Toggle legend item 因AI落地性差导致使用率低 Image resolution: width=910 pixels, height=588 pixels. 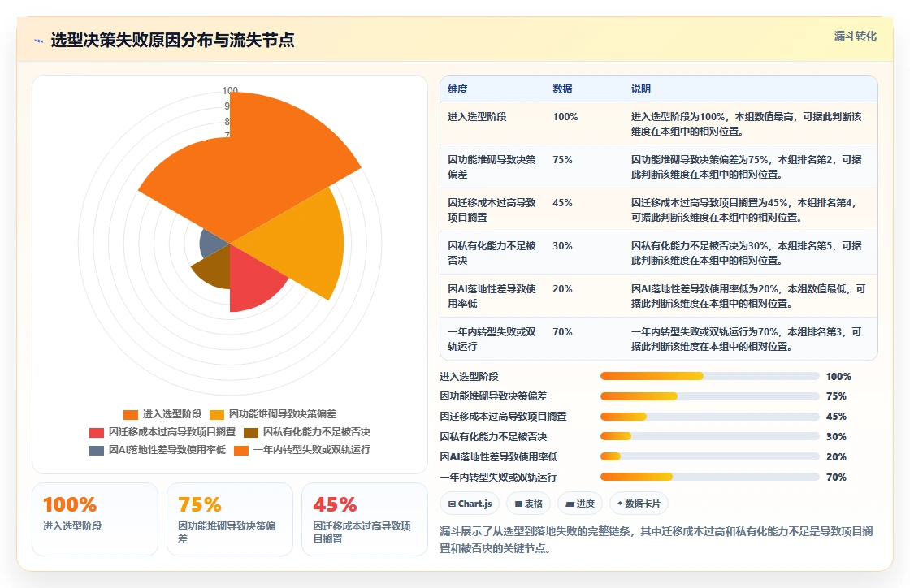[158, 450]
